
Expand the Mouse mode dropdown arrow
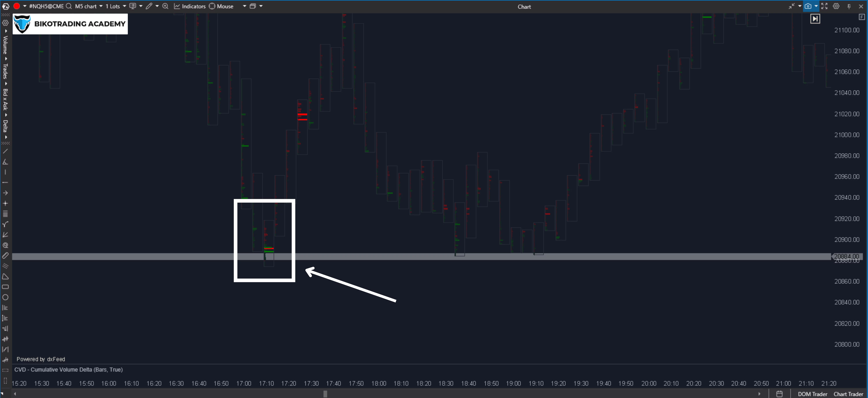pyautogui.click(x=245, y=6)
